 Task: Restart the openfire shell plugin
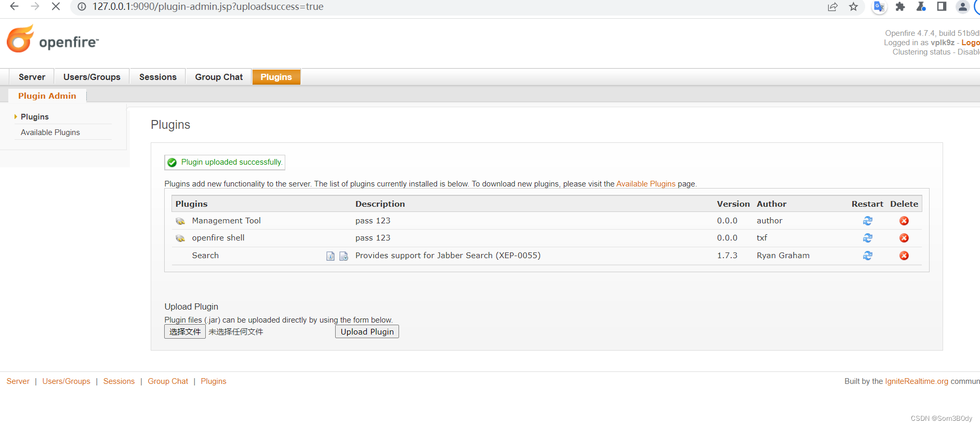click(x=867, y=238)
